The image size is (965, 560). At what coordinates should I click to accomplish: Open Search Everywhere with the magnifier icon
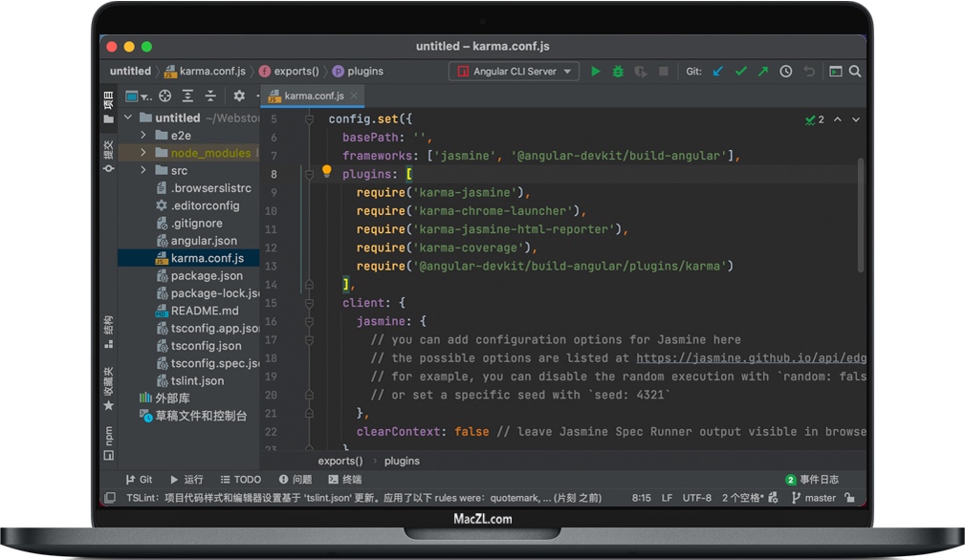854,71
